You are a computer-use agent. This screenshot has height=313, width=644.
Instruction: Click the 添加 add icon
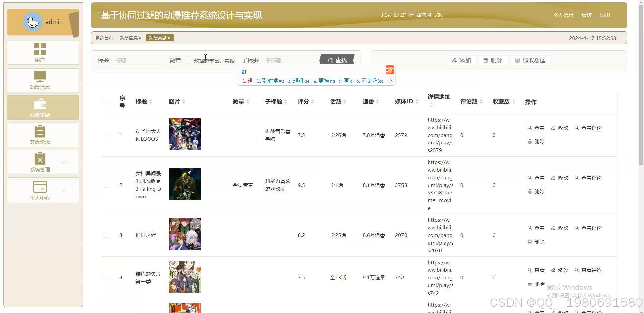[462, 60]
